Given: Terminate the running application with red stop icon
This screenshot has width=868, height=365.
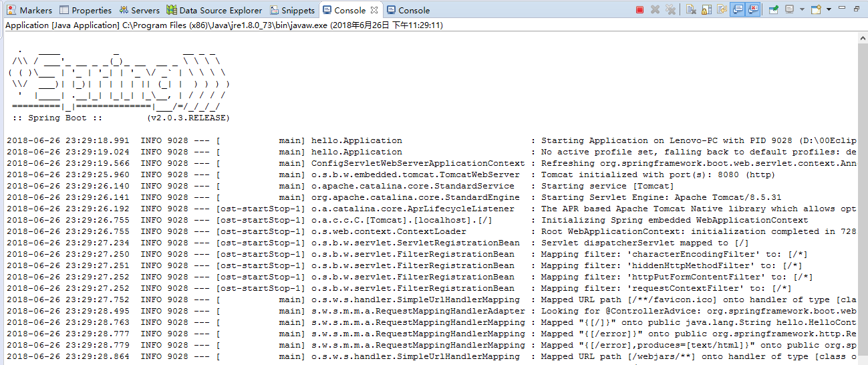Looking at the screenshot, I should [x=639, y=9].
